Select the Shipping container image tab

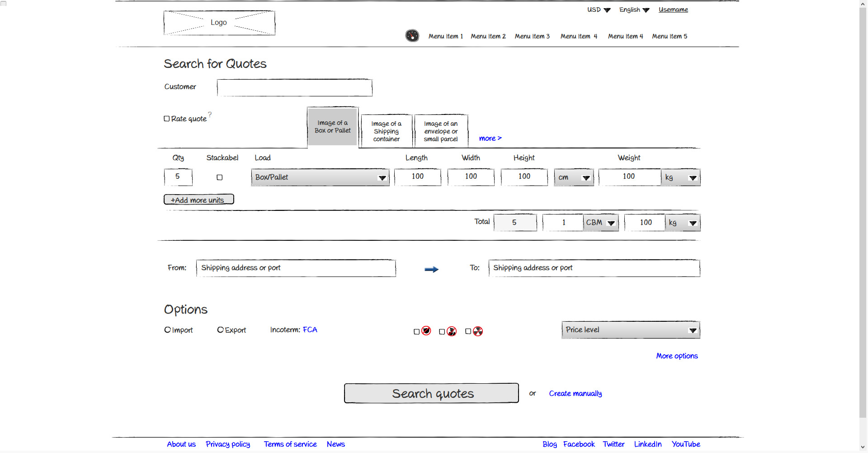coord(386,131)
